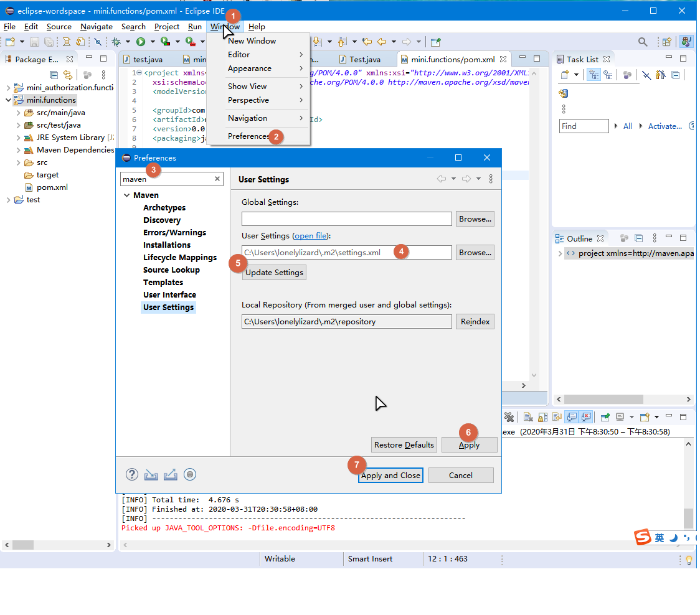Click the Pin Editor toolbar icon

tap(436, 42)
